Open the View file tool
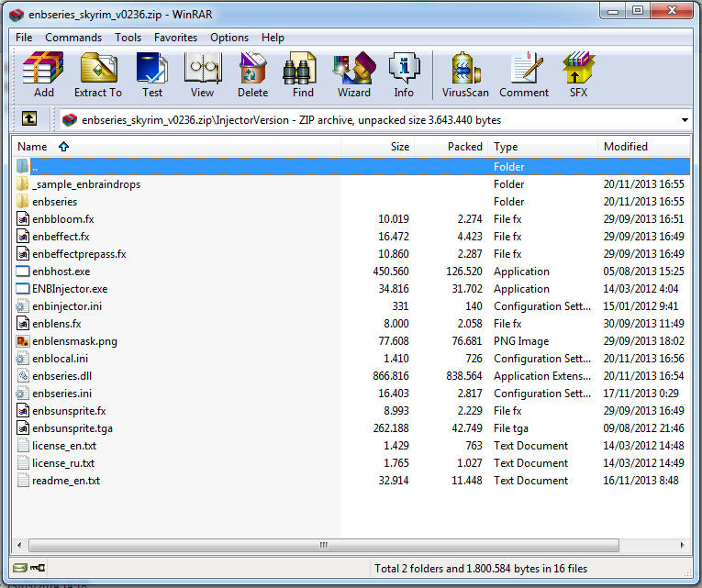Screen dimensions: 702x588 [x=202, y=73]
